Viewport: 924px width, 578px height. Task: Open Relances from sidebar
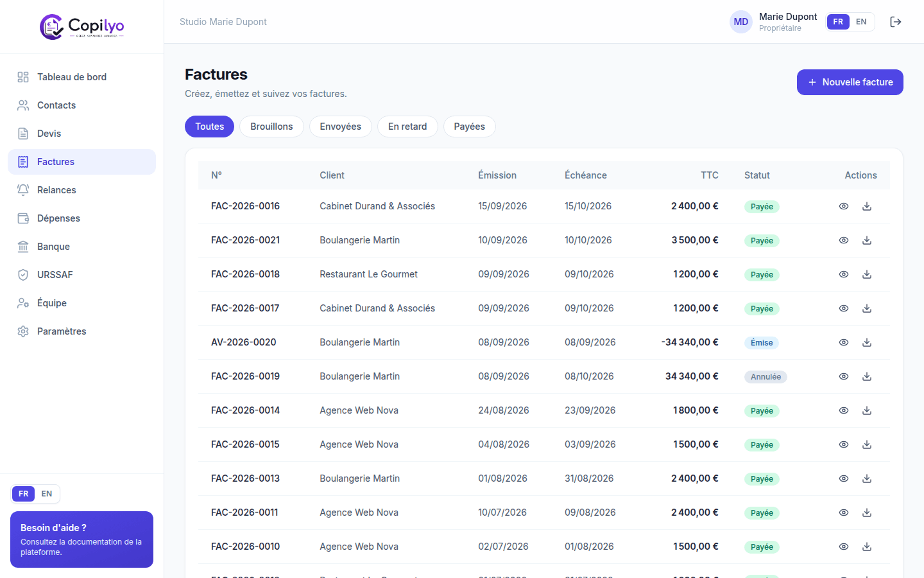(x=81, y=190)
